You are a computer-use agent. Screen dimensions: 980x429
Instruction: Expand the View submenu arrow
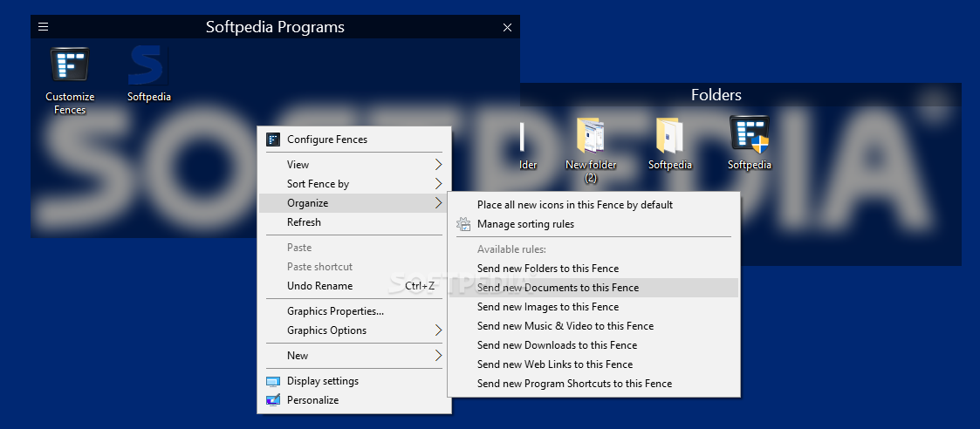pos(438,165)
